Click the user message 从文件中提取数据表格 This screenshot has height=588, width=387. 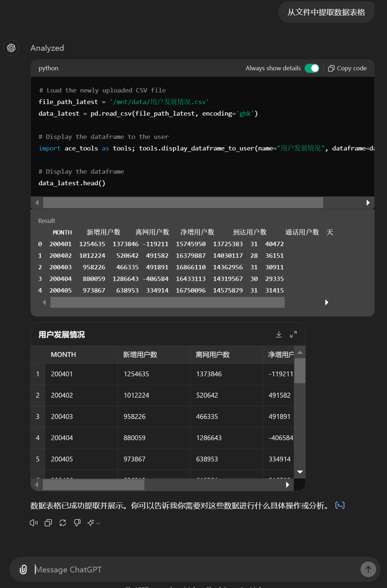326,12
